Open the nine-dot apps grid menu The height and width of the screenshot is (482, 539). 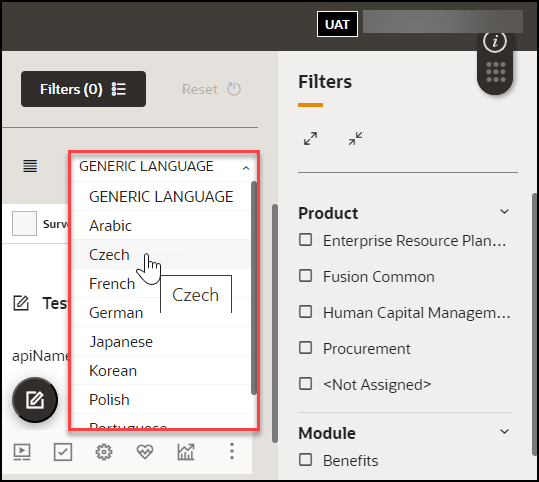point(496,72)
